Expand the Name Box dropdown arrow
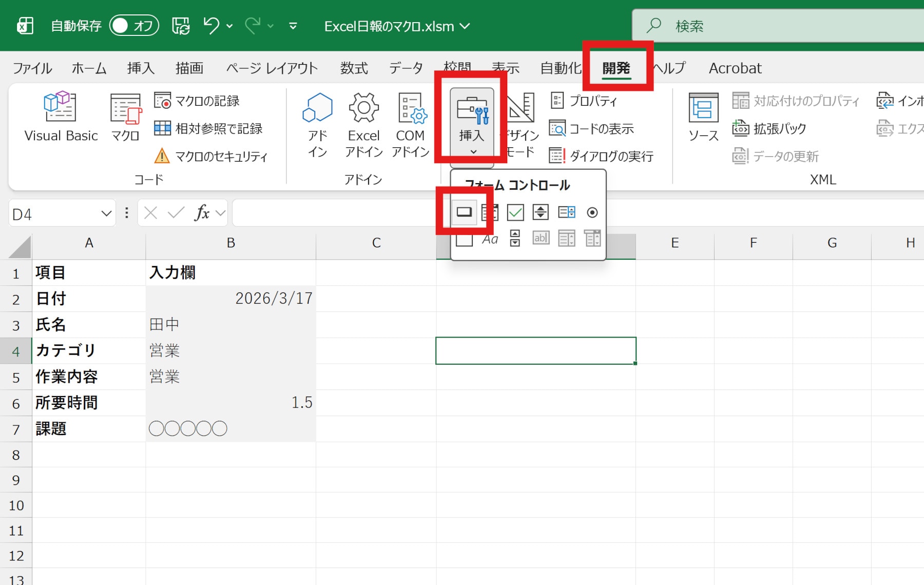Image resolution: width=924 pixels, height=585 pixels. [106, 213]
